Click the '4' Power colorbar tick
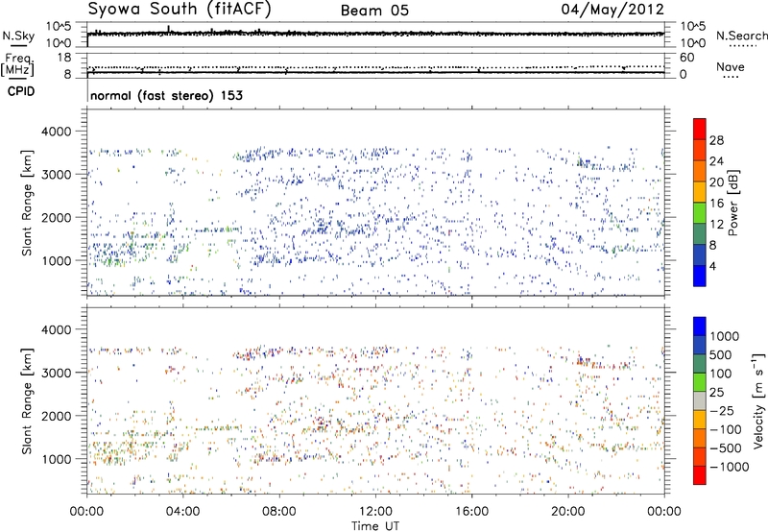The width and height of the screenshot is (768, 532). coord(712,266)
